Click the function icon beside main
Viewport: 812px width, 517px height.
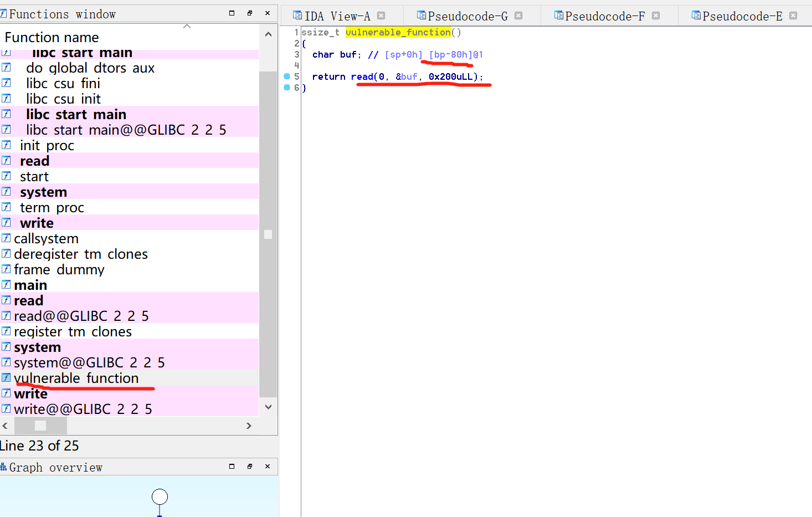7,285
